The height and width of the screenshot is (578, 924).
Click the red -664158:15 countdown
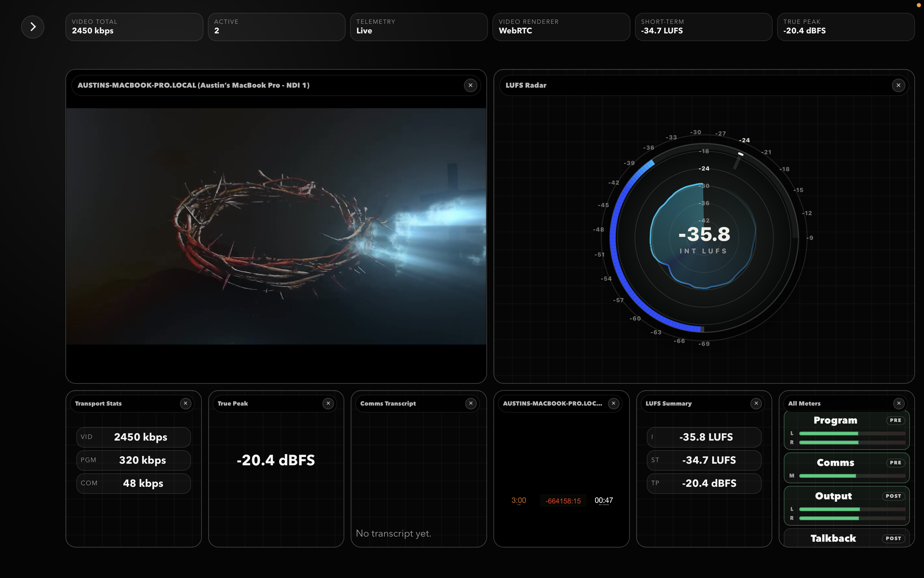coord(563,501)
